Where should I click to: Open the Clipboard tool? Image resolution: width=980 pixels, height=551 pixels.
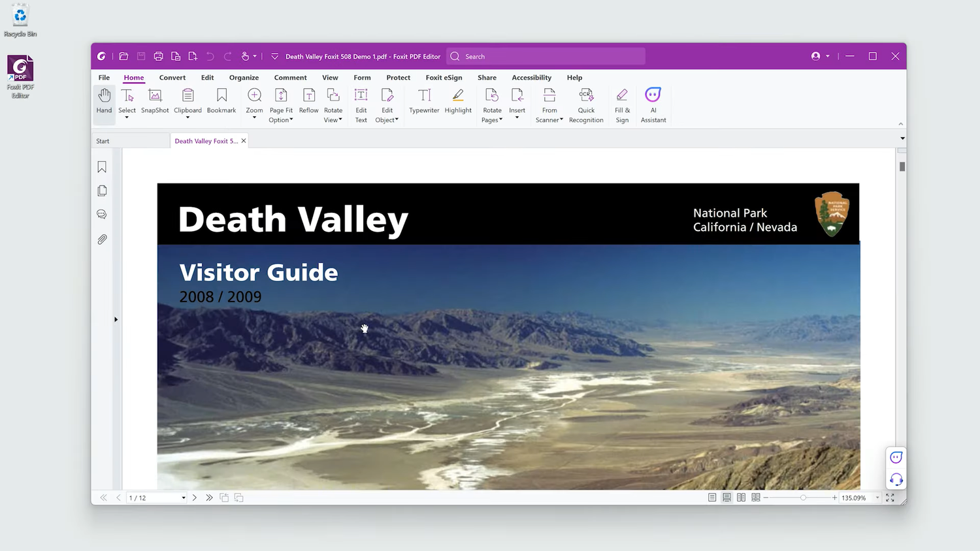pos(188,100)
